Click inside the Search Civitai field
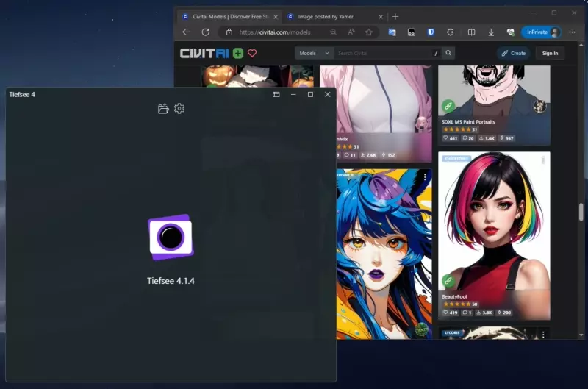 [384, 53]
